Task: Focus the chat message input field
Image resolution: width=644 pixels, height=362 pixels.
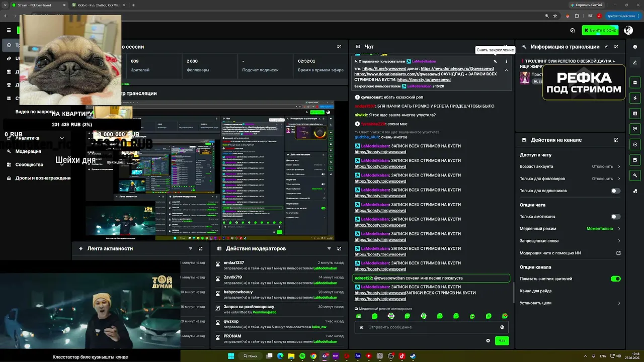Action: coord(432,327)
